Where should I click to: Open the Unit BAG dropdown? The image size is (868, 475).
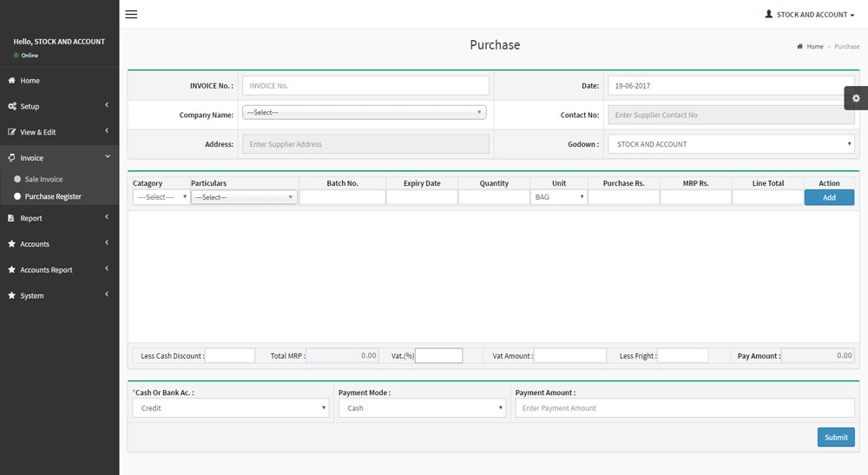point(558,197)
